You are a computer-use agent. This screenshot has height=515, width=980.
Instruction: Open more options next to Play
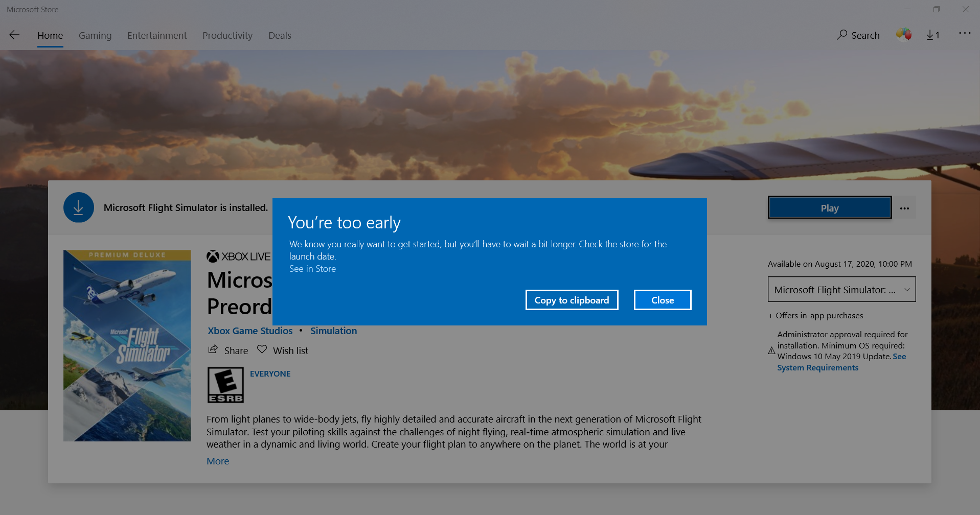904,208
